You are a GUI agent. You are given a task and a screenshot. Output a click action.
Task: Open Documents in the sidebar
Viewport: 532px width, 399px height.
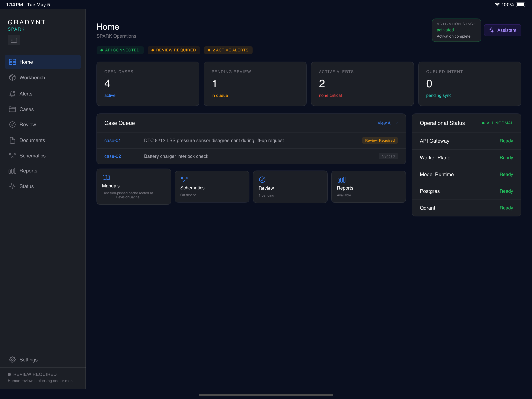[x=43, y=140]
